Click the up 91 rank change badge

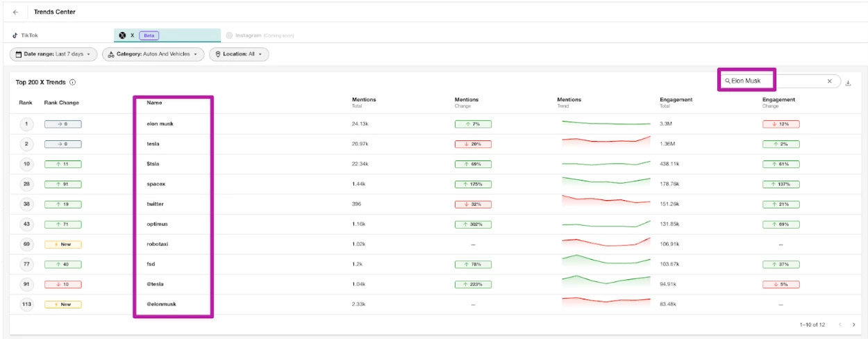click(62, 184)
